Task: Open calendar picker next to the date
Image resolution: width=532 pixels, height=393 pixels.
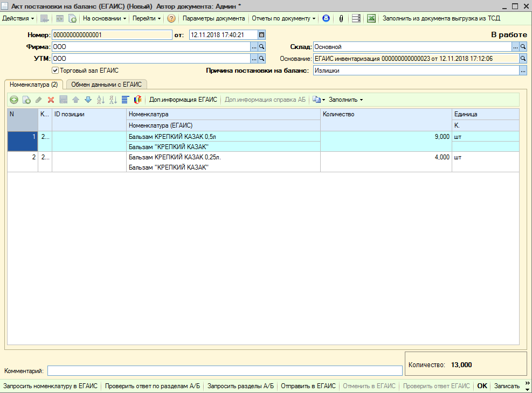Action: click(x=261, y=35)
